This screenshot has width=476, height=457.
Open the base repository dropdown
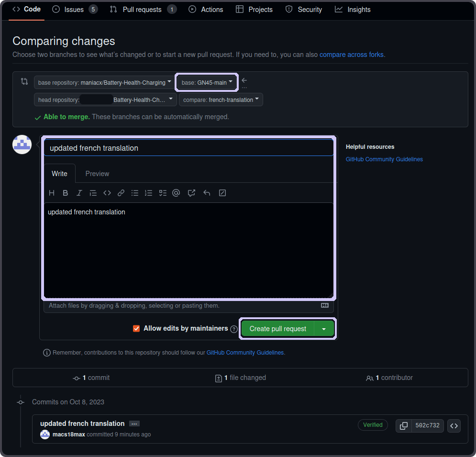click(104, 82)
